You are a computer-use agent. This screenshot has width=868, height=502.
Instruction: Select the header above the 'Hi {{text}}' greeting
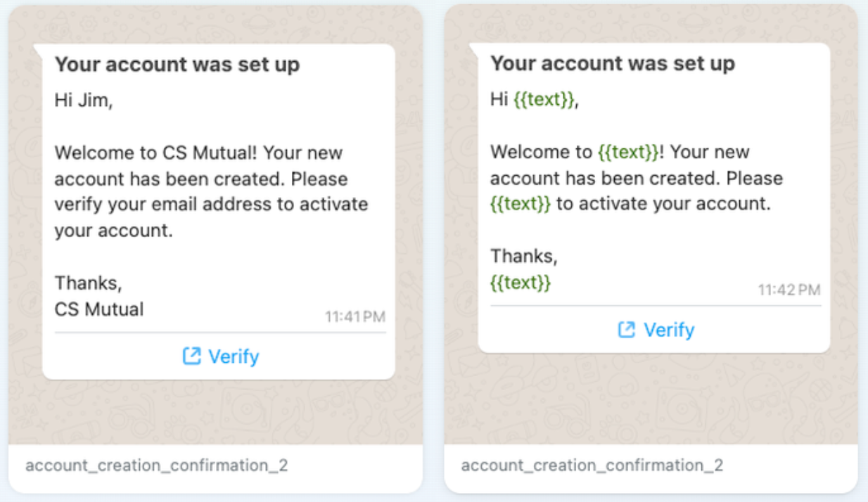pos(613,63)
